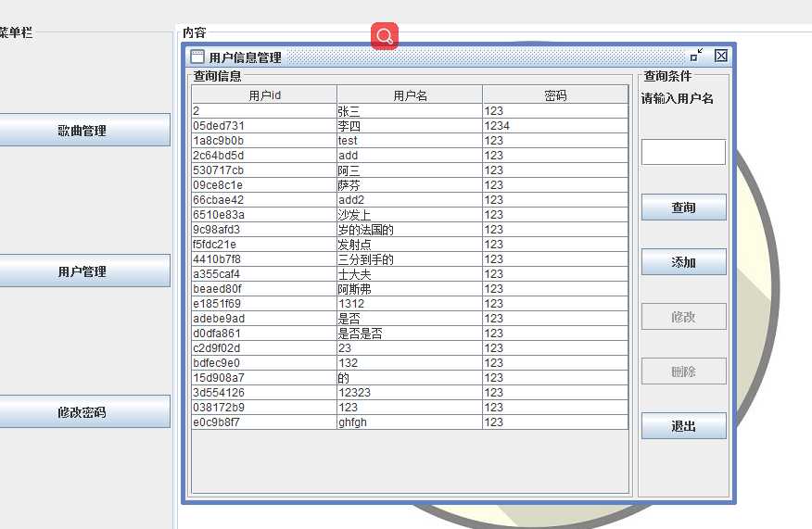Open 修改密码 from the menu bar panel

pyautogui.click(x=82, y=411)
